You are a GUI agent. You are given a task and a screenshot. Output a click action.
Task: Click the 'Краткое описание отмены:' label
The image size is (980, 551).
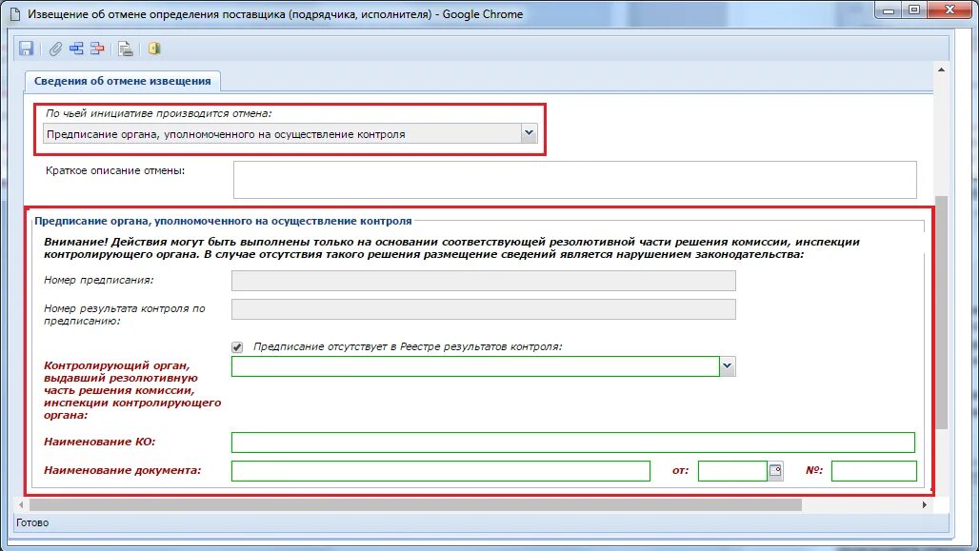(x=115, y=170)
